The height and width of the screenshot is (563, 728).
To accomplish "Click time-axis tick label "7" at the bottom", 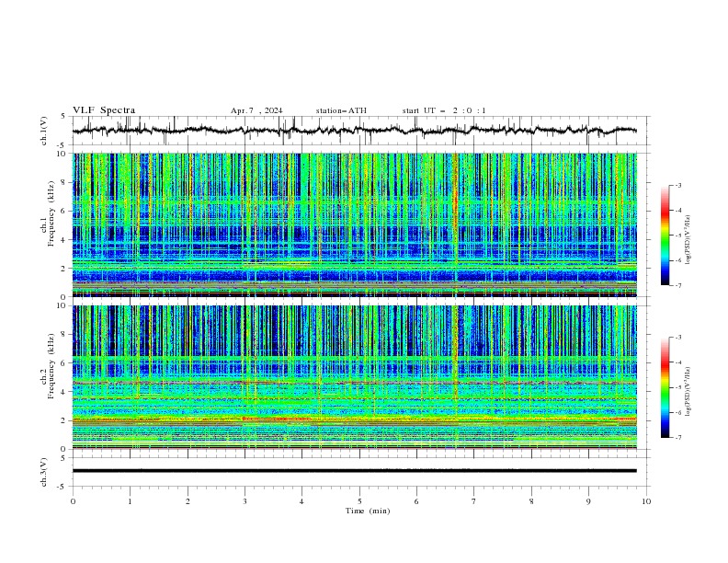I will [x=474, y=501].
